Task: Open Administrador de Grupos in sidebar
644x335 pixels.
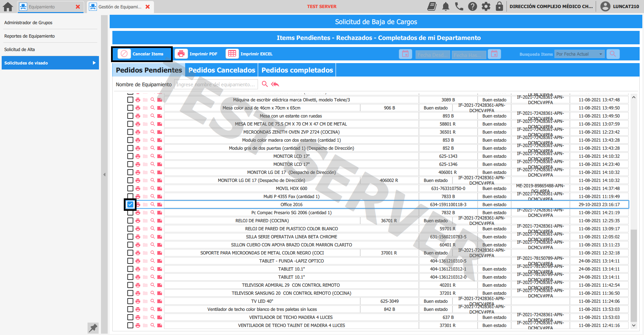Action: click(50, 22)
